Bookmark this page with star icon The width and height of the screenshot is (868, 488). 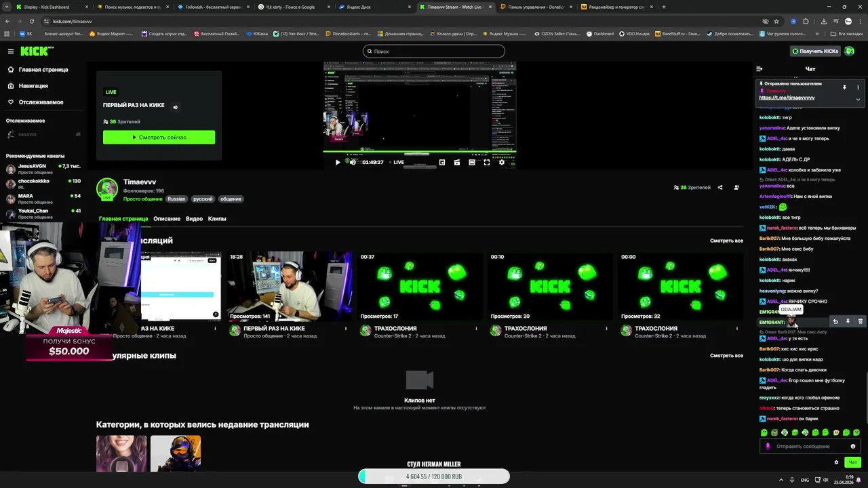[776, 21]
